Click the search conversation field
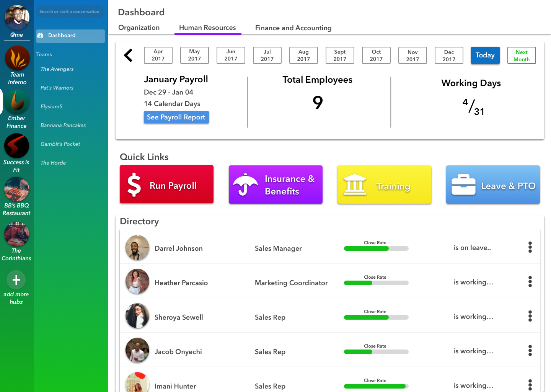 pyautogui.click(x=70, y=11)
